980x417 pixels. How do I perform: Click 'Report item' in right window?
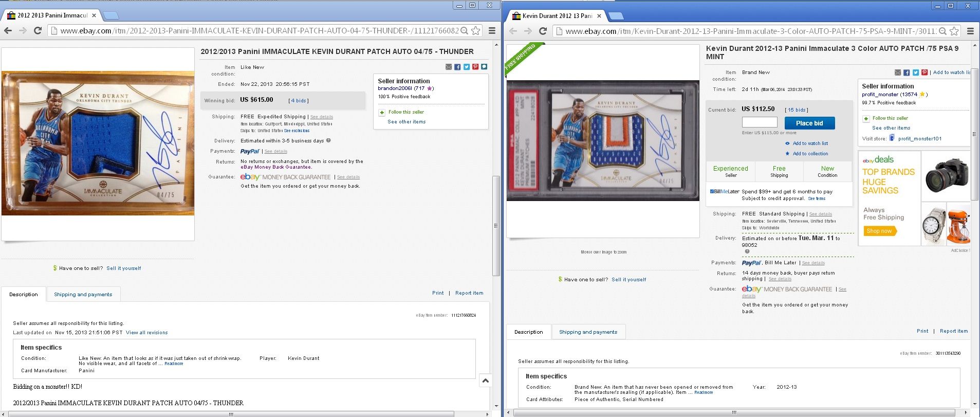954,331
